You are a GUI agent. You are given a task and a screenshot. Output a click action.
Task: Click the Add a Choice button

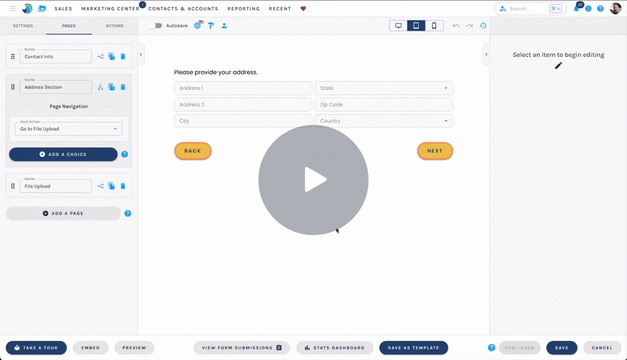coord(63,154)
